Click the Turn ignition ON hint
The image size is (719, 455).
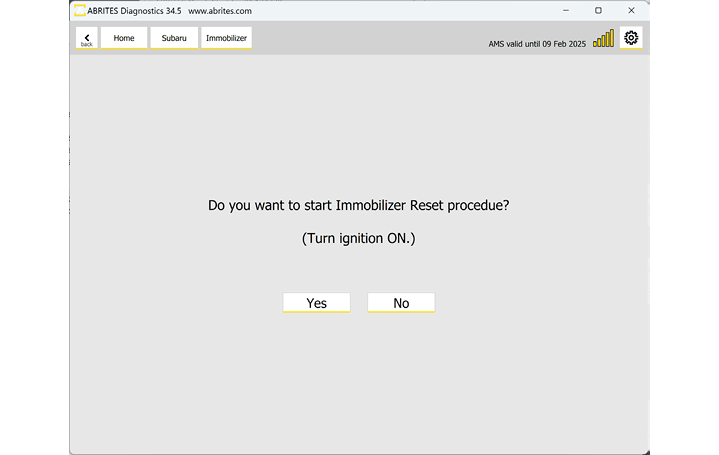(358, 239)
